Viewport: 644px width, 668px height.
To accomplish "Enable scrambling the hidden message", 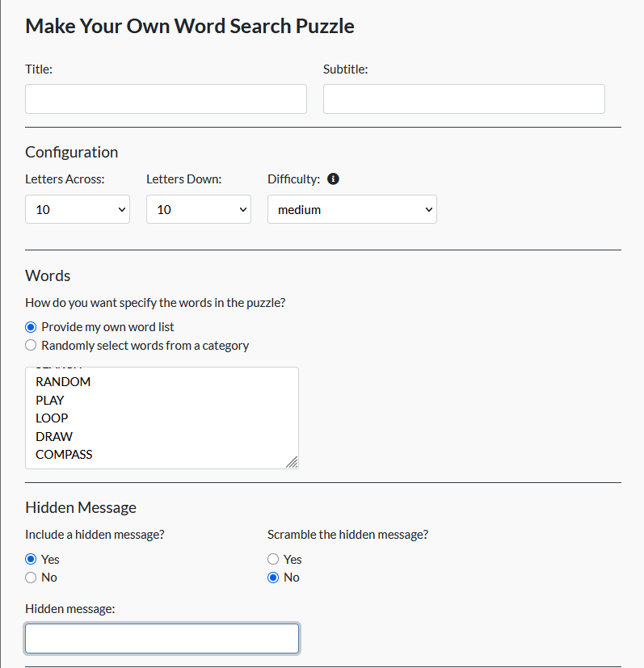I will tap(273, 559).
